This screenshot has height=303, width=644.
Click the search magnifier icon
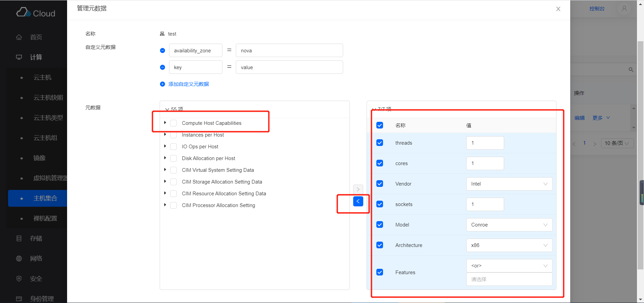[x=631, y=70]
